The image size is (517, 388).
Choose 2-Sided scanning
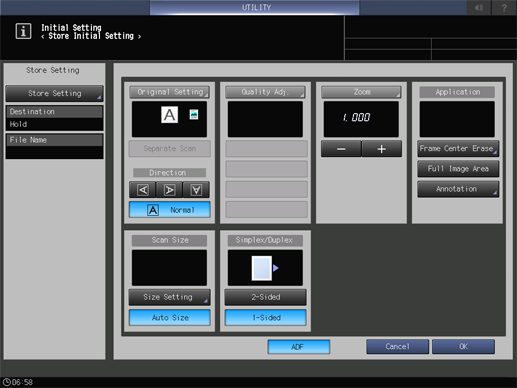(266, 297)
